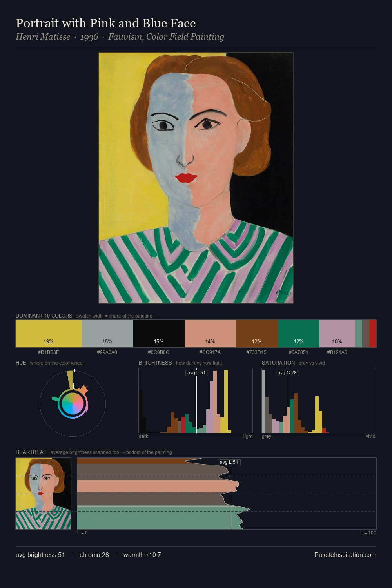The width and height of the screenshot is (392, 588).
Task: Click the hex label '#B191A3'
Action: (x=337, y=352)
